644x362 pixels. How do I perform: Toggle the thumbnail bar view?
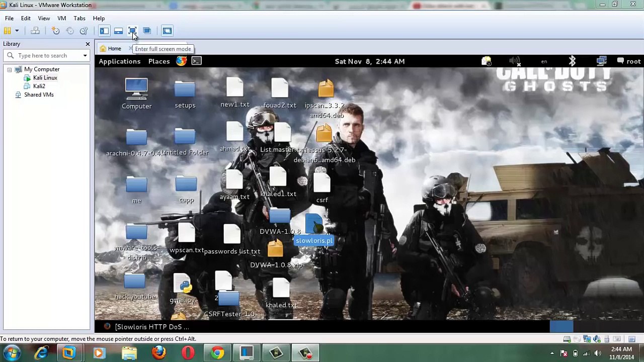point(118,31)
